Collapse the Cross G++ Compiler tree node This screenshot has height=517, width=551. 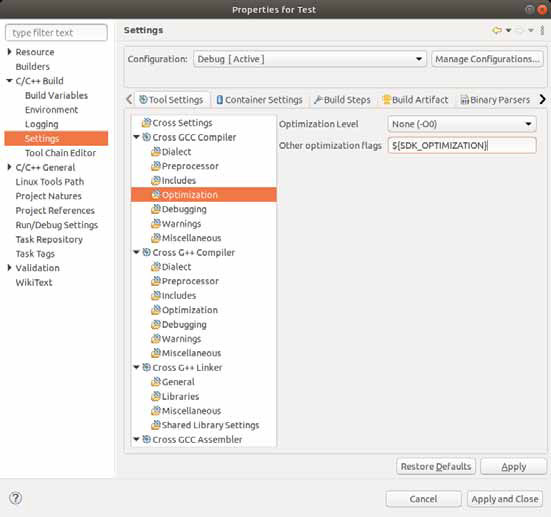[136, 252]
